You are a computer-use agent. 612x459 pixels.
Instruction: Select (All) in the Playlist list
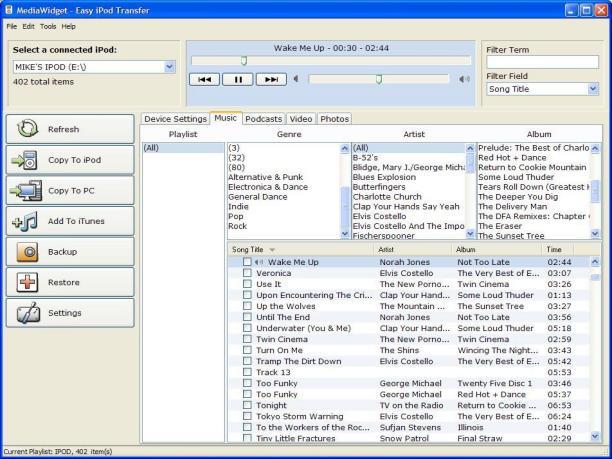click(x=183, y=148)
